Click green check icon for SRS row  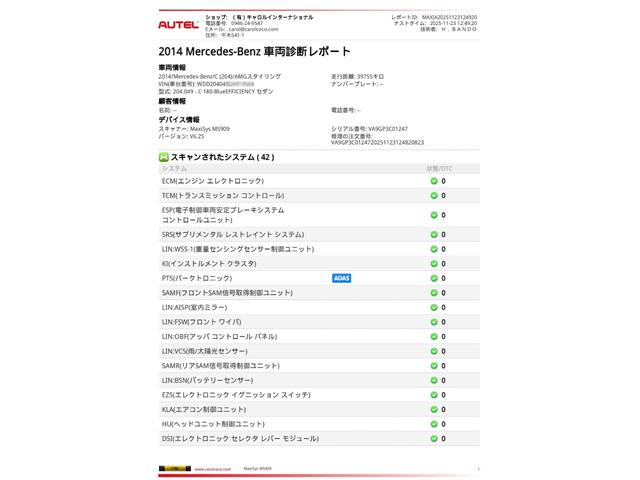coord(434,235)
